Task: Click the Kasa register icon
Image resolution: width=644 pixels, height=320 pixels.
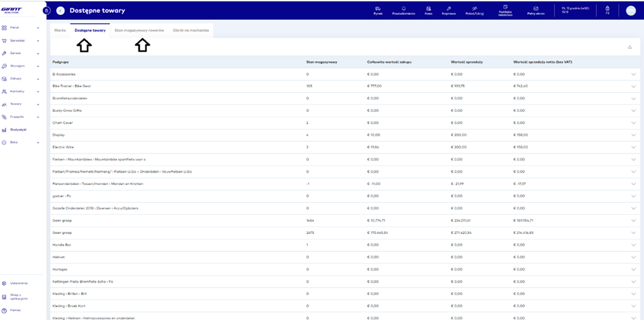Action: coord(428,10)
